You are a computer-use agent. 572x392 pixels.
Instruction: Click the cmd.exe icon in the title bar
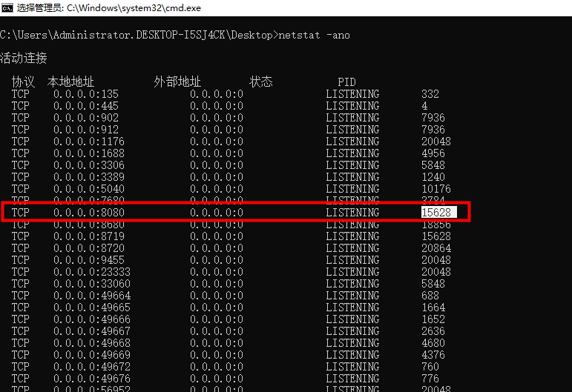7,7
